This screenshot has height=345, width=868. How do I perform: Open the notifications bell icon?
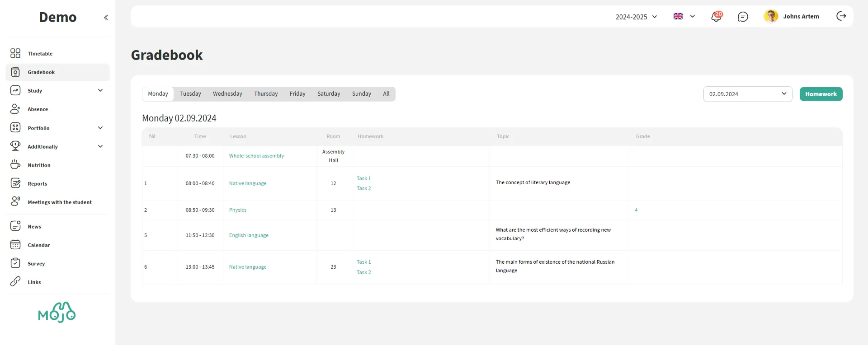(x=716, y=17)
